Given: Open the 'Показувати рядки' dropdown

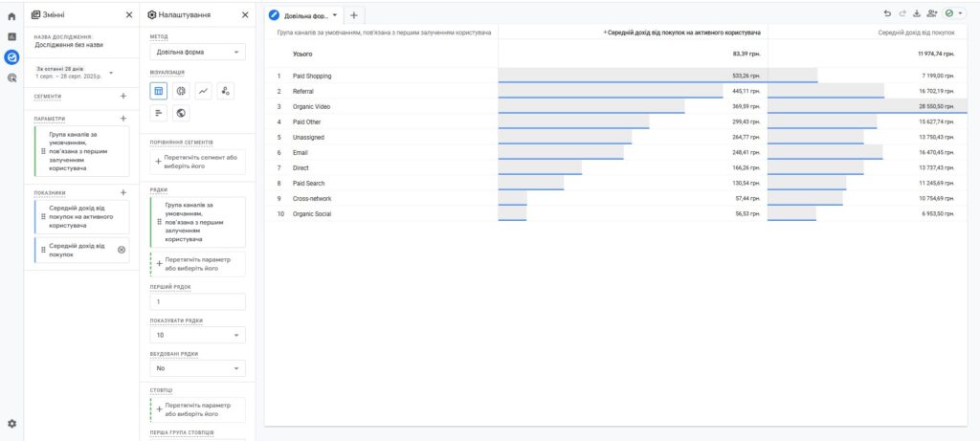Looking at the screenshot, I should [197, 336].
